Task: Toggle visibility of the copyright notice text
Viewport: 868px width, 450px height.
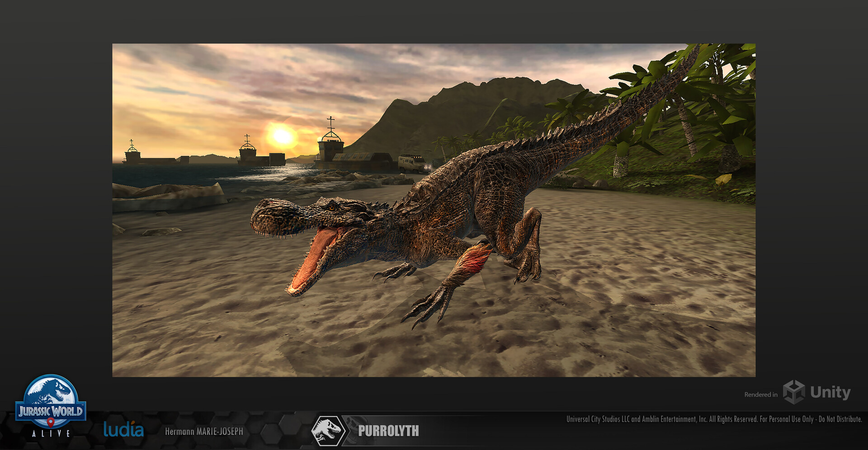Action: pos(714,419)
